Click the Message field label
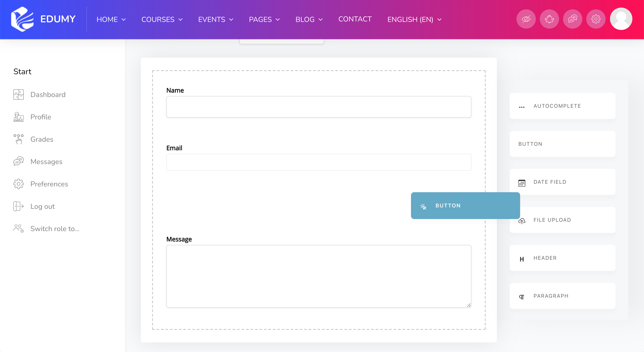644x352 pixels. point(179,239)
